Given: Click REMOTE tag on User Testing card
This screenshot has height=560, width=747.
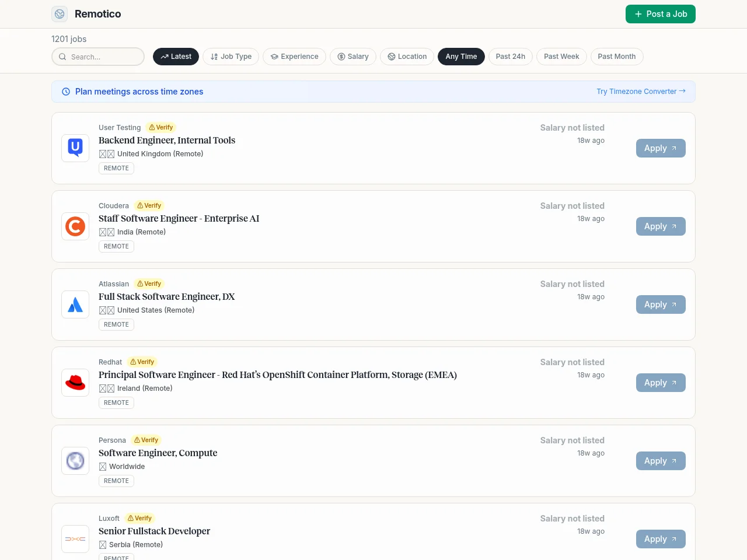Looking at the screenshot, I should click(116, 168).
